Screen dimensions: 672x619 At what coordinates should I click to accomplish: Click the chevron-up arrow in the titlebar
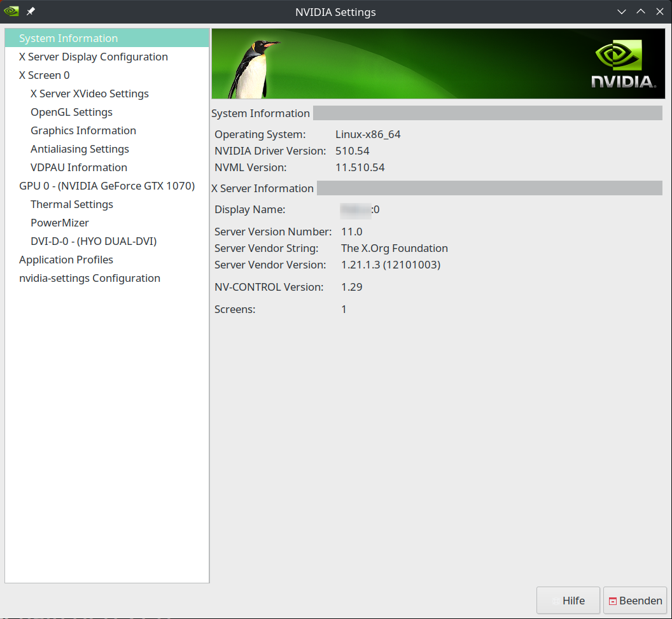pos(640,11)
